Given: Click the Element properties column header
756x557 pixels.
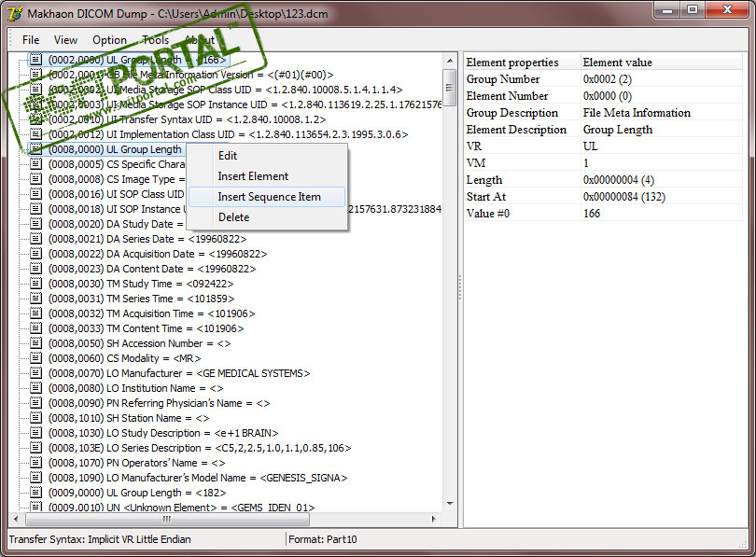Looking at the screenshot, I should 522,63.
